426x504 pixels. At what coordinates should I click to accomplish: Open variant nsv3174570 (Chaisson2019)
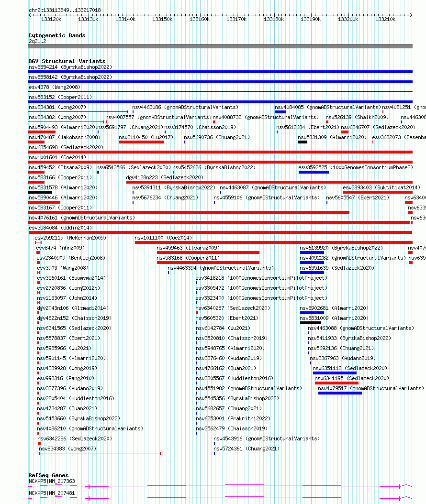pyautogui.click(x=200, y=127)
